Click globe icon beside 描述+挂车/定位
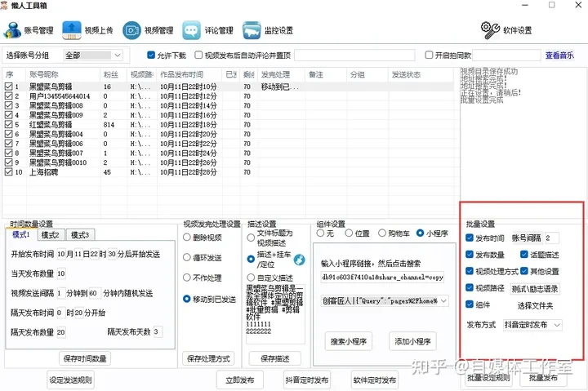This screenshot has width=588, height=391. 299,260
